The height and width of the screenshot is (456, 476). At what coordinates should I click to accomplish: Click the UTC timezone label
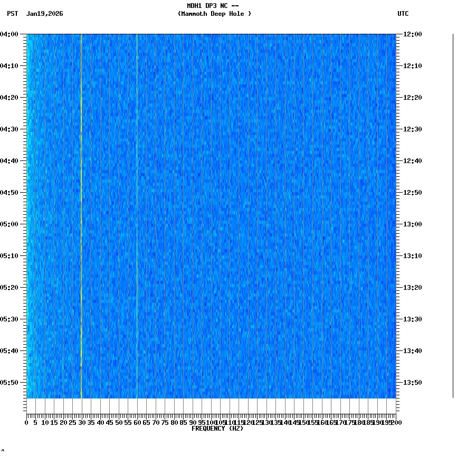(404, 14)
